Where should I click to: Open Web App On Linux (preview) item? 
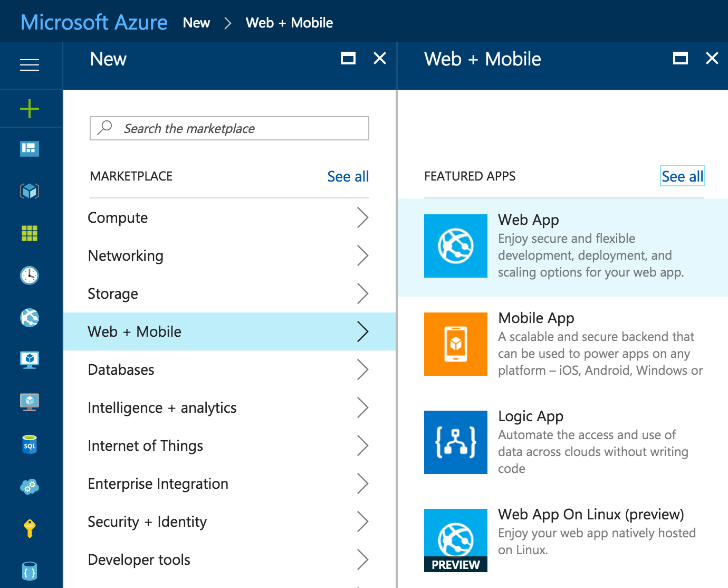click(x=590, y=515)
